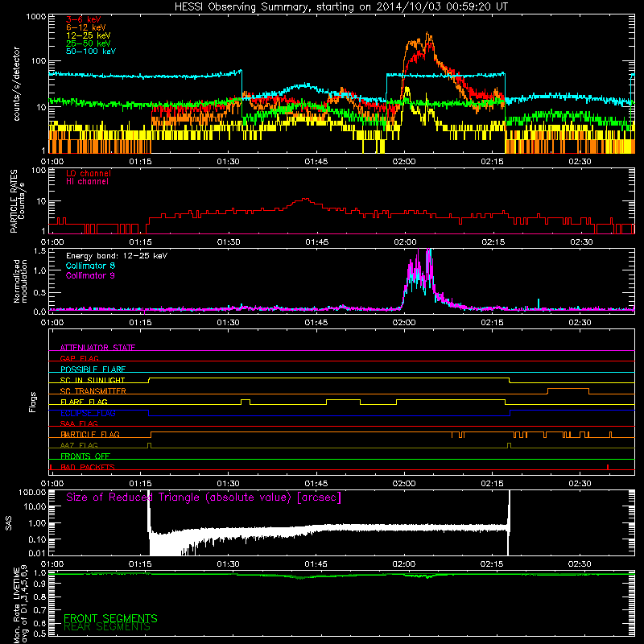Click the SAS axis label

click(x=8, y=523)
